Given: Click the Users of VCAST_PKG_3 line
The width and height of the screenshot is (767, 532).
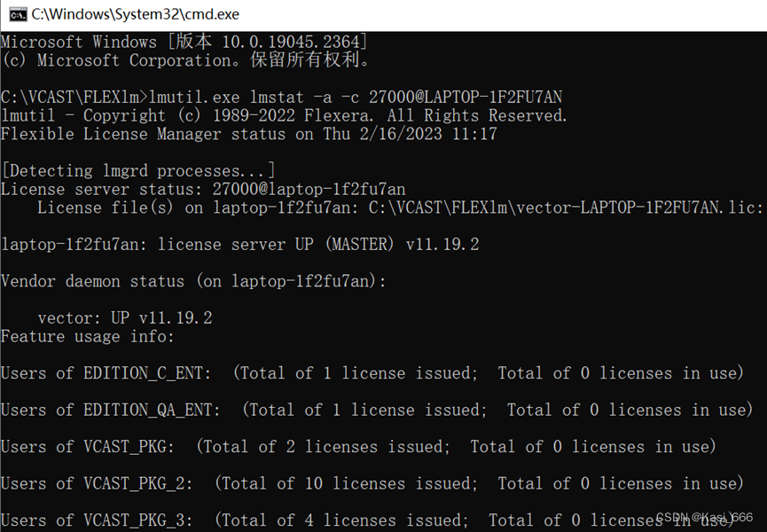Looking at the screenshot, I should tap(368, 520).
